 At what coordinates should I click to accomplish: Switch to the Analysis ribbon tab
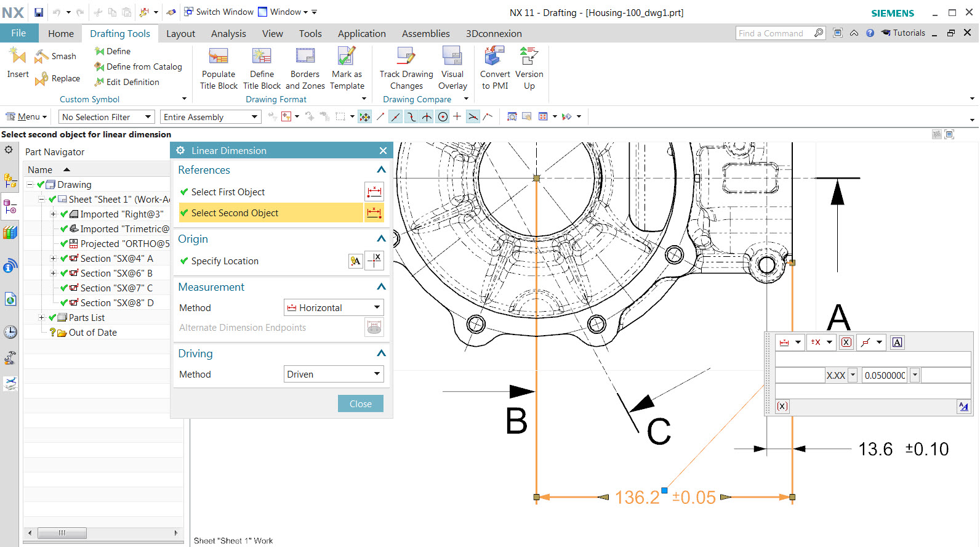[x=228, y=34]
